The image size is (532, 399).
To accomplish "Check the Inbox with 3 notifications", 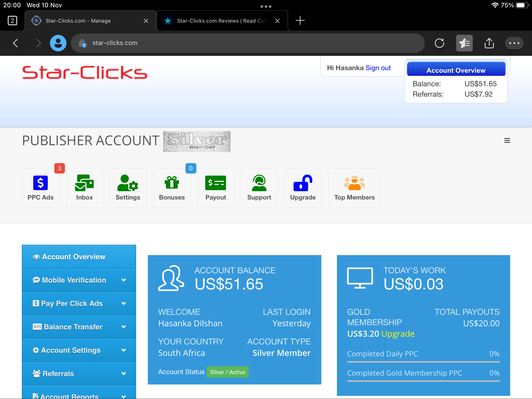I will pos(84,188).
